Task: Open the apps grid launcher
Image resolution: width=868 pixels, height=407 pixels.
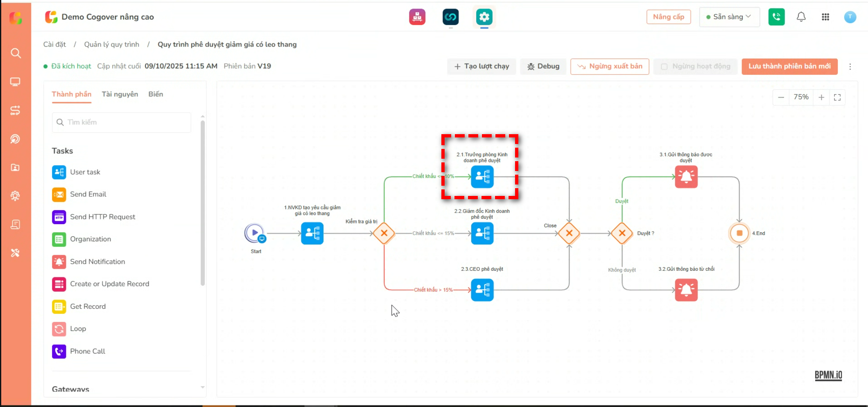Action: (x=825, y=17)
